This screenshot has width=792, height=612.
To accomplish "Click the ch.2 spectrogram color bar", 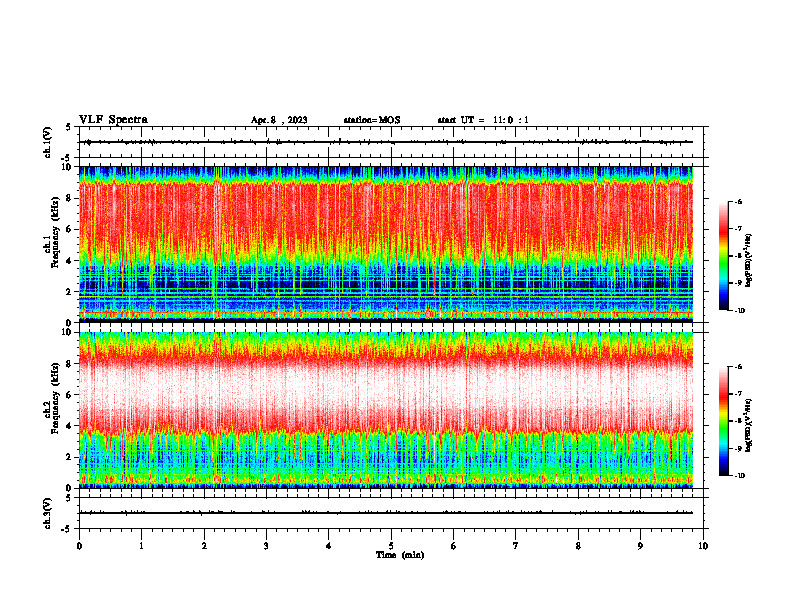I will click(x=723, y=421).
